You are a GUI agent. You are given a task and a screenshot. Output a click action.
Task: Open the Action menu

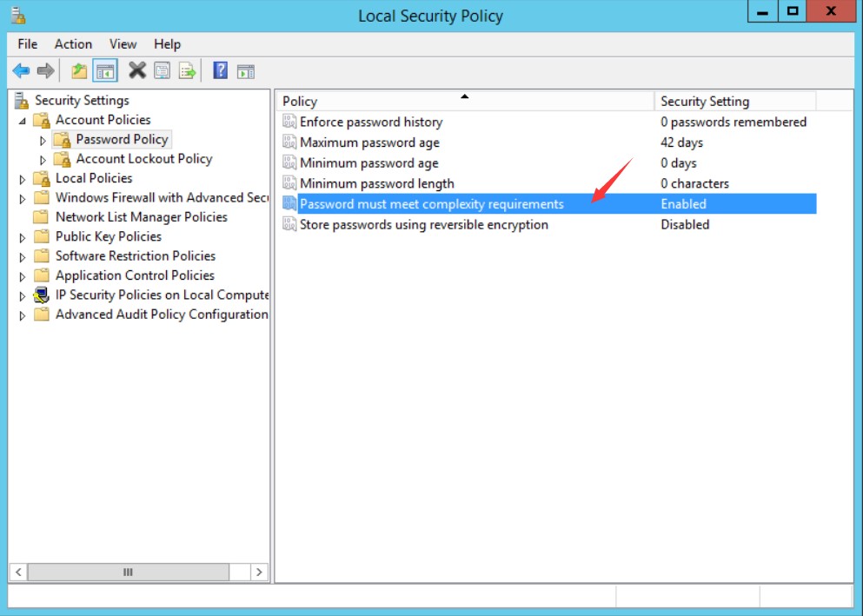point(73,43)
